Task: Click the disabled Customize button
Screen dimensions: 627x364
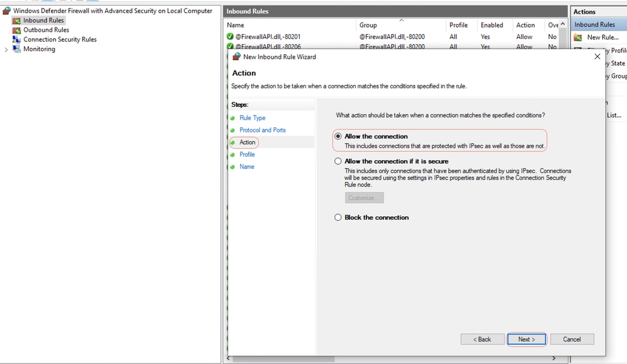Action: [x=364, y=198]
